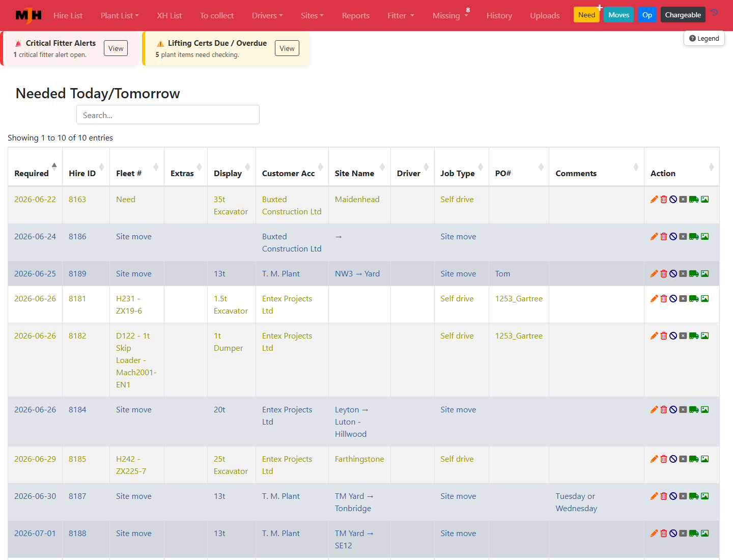Open the XH List menu item

[x=170, y=16]
